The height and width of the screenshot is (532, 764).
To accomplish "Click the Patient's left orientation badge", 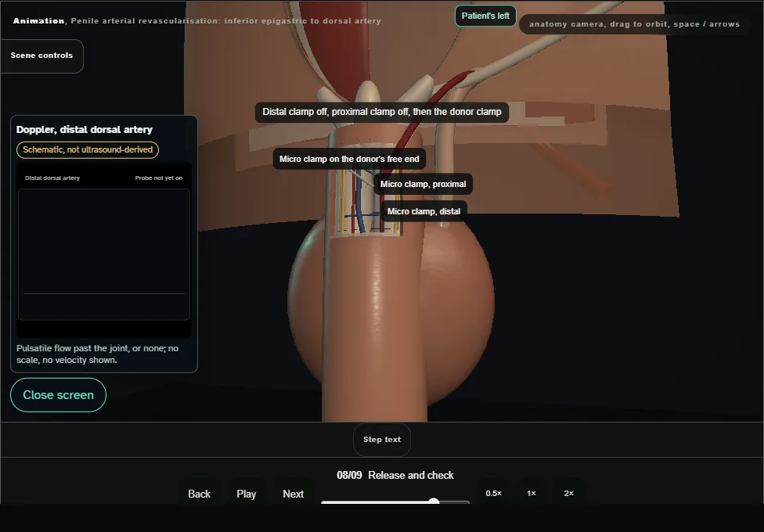I will 485,16.
